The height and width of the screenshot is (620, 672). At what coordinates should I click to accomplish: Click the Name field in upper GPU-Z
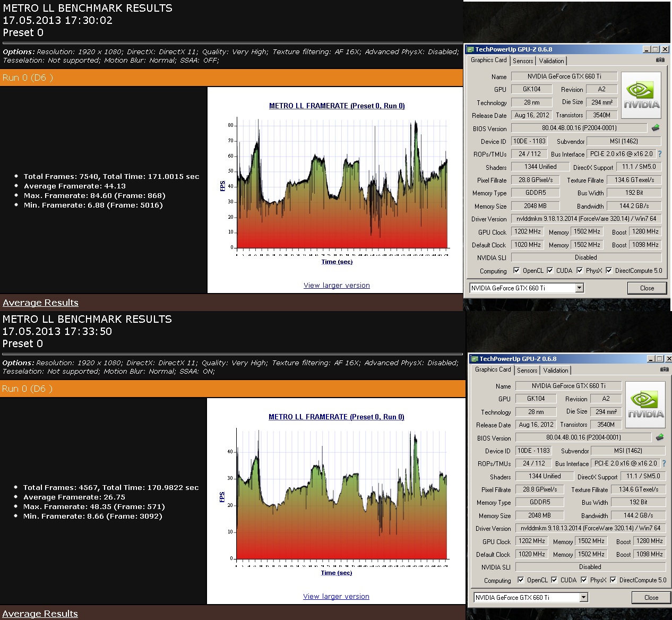(x=564, y=76)
